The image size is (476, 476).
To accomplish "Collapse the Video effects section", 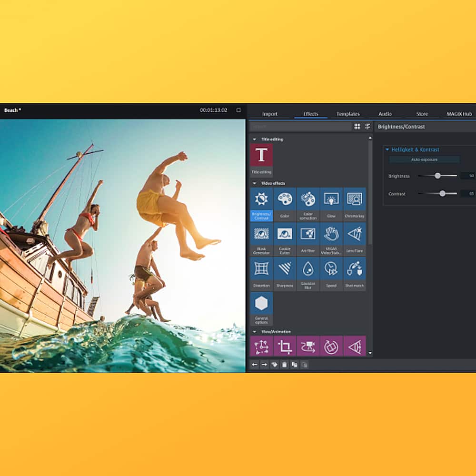I will (x=254, y=183).
